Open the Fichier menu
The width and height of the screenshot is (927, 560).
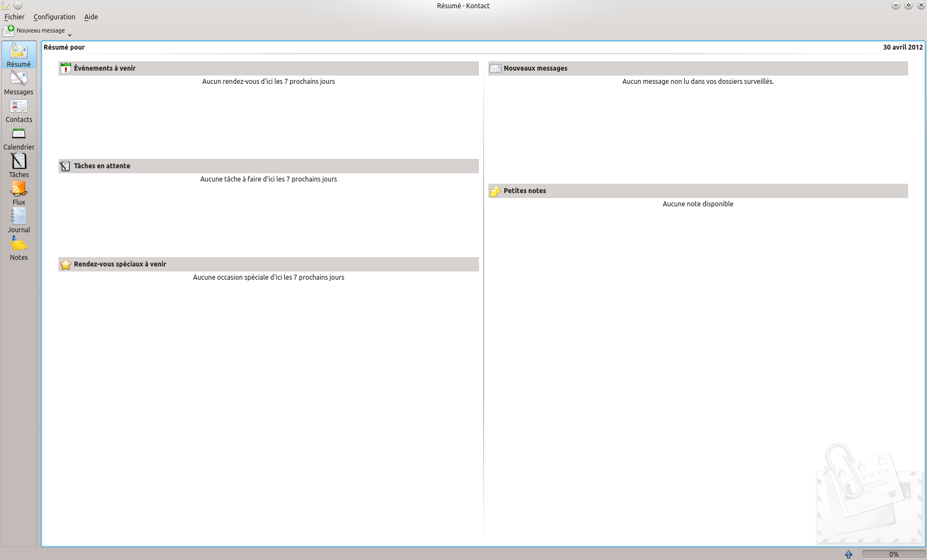point(14,17)
